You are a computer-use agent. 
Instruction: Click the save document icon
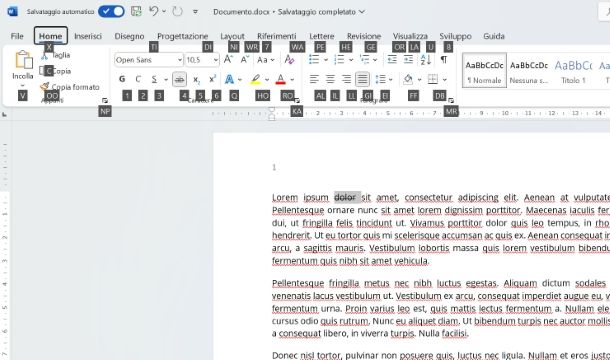(136, 11)
